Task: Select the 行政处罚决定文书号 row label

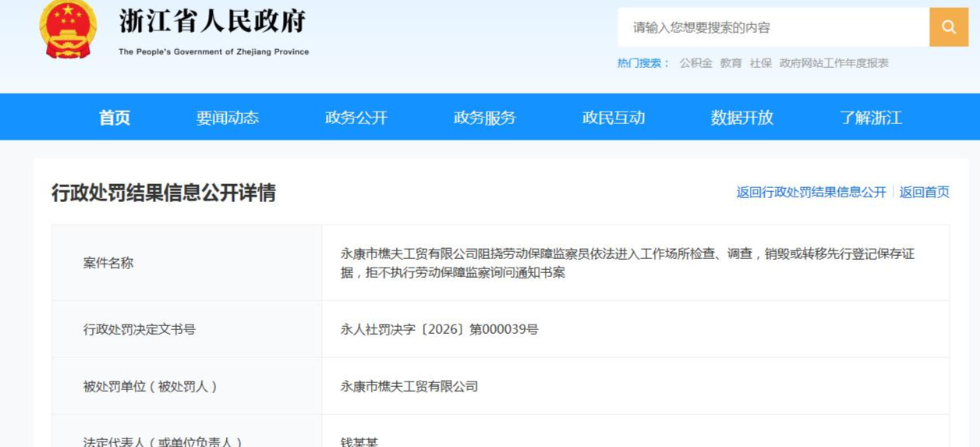Action: [140, 329]
